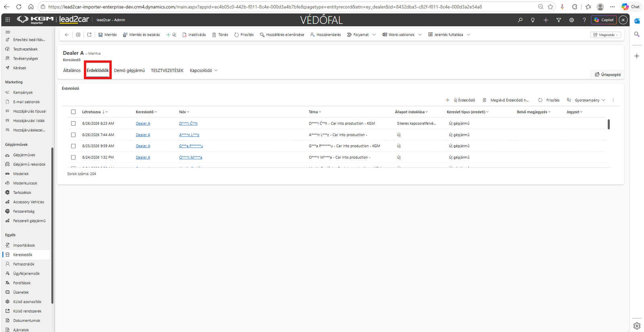Click the help question mark icon
Screen dimensions: 644x332
pyautogui.click(x=584, y=20)
